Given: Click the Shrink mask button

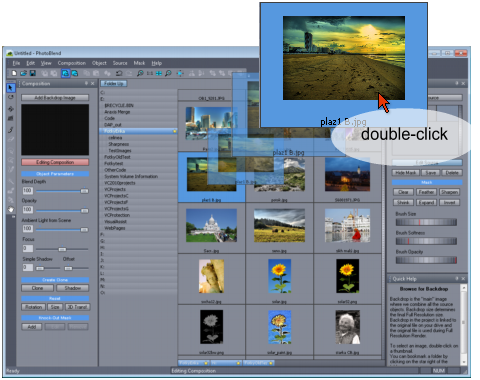Looking at the screenshot, I should 403,202.
